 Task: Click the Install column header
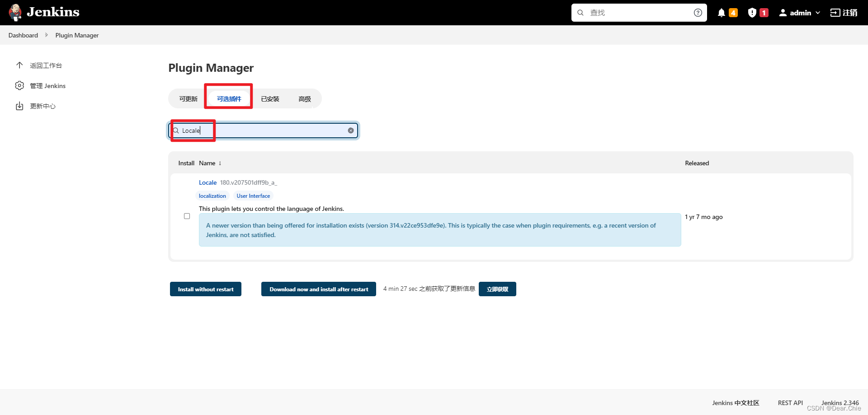click(x=186, y=163)
